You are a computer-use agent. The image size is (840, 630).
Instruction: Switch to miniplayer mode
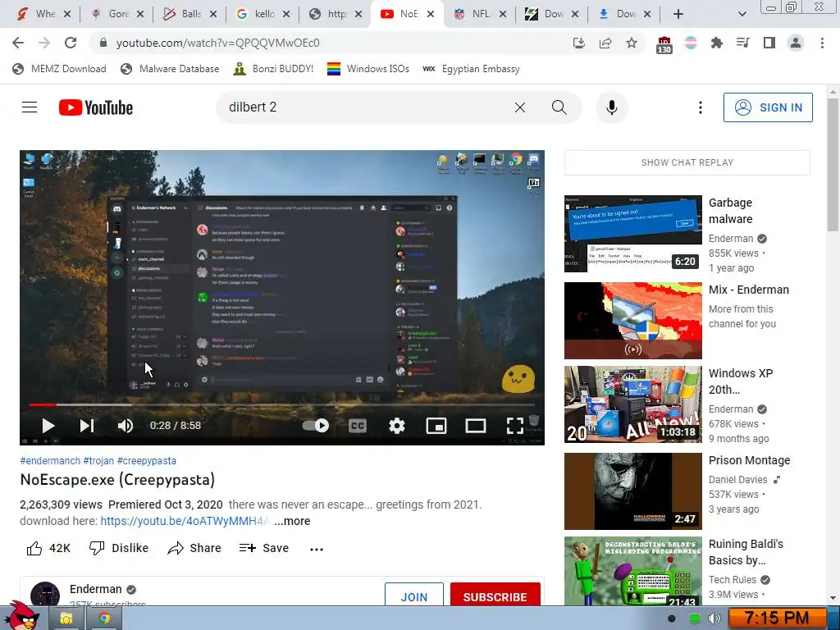[x=436, y=426]
